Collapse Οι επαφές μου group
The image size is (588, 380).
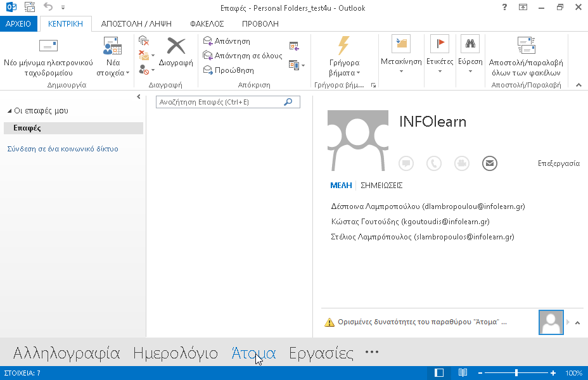point(10,111)
